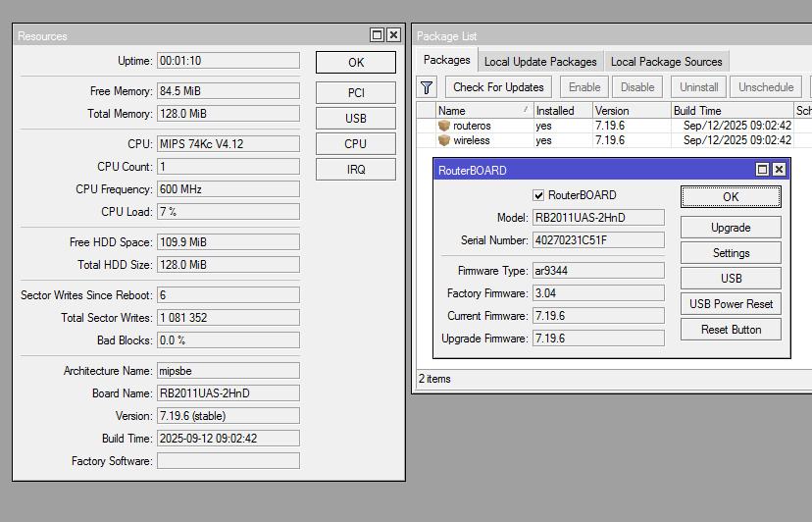The image size is (812, 522).
Task: Click the CPU Load field
Action: point(228,212)
